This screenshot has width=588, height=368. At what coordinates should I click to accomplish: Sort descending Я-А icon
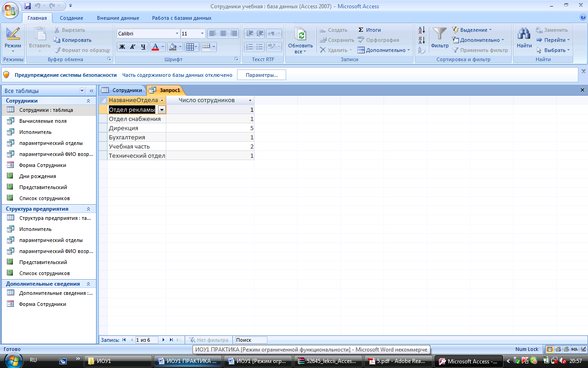click(x=422, y=40)
